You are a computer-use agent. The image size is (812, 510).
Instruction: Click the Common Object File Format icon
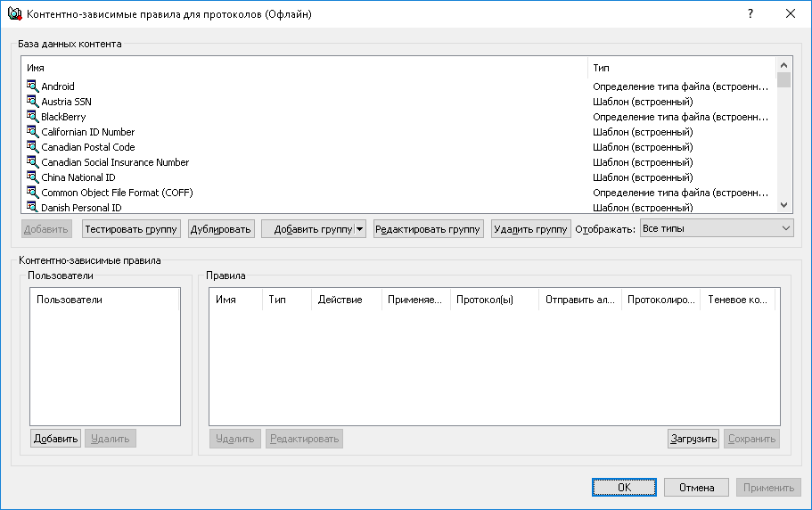(x=33, y=193)
